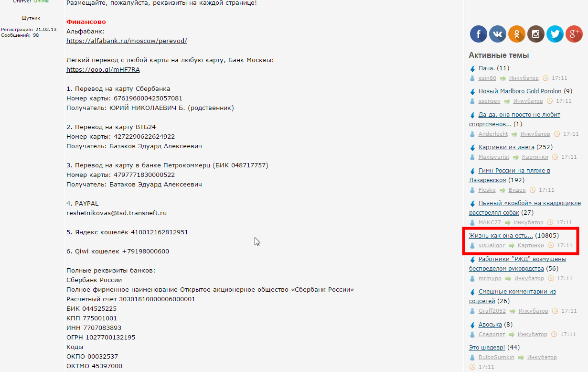Viewport: 588px width, 372px height.
Task: Click Yandex wallet number 410012162812951
Action: click(x=160, y=232)
